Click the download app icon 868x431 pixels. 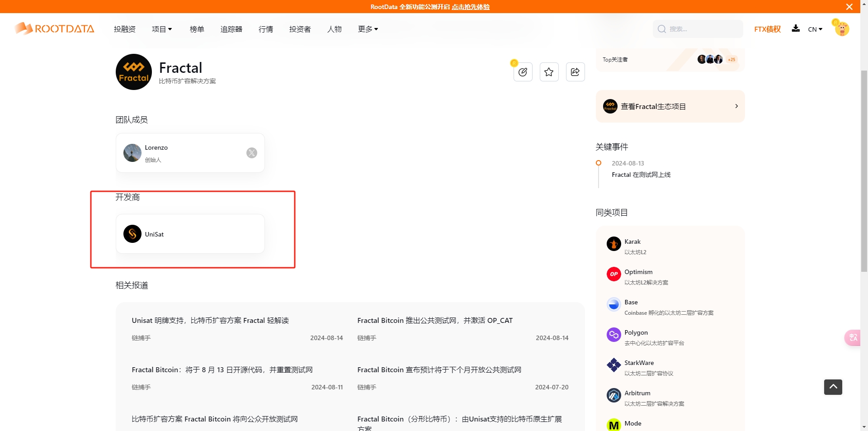pyautogui.click(x=796, y=28)
